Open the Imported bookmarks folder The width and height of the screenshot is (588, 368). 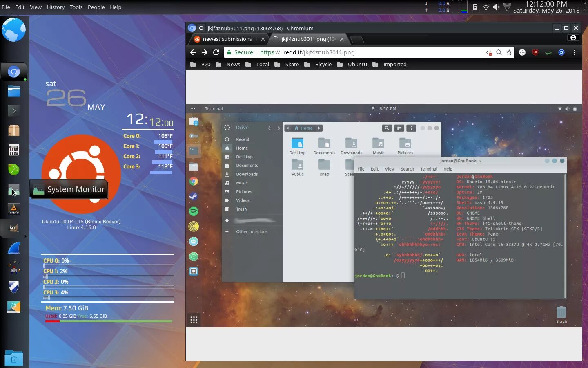[x=390, y=64]
